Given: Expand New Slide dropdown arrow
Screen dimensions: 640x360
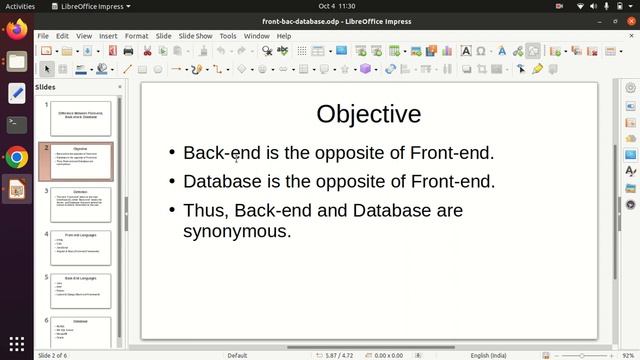Looking at the screenshot, I should 566,51.
